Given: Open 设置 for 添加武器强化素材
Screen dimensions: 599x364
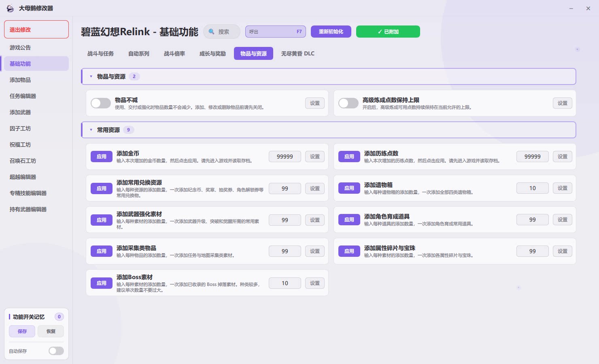Looking at the screenshot, I should point(315,220).
